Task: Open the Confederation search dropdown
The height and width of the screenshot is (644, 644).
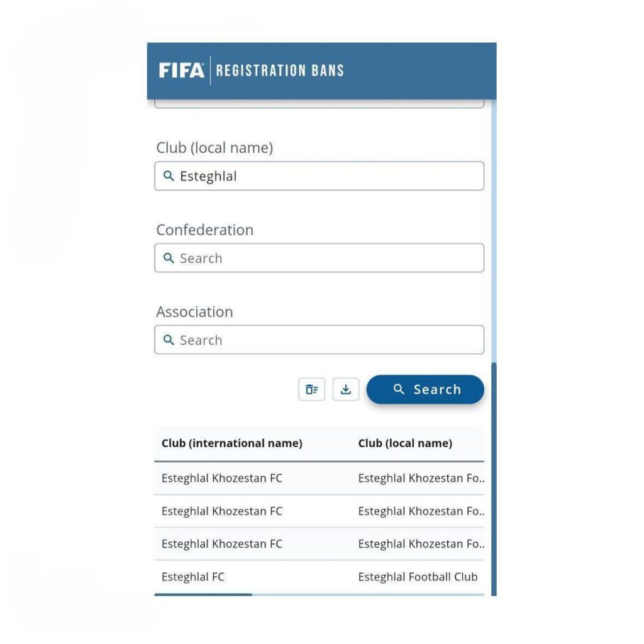Action: [x=327, y=258]
